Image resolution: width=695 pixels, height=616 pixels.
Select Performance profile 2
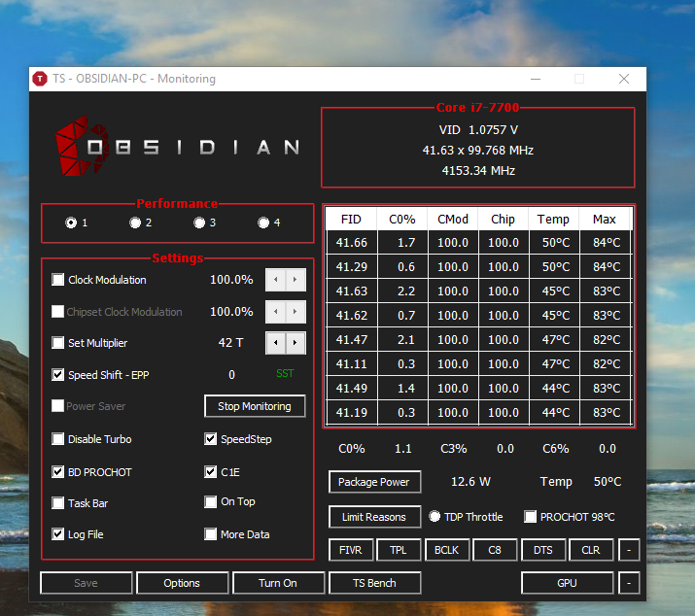[135, 222]
